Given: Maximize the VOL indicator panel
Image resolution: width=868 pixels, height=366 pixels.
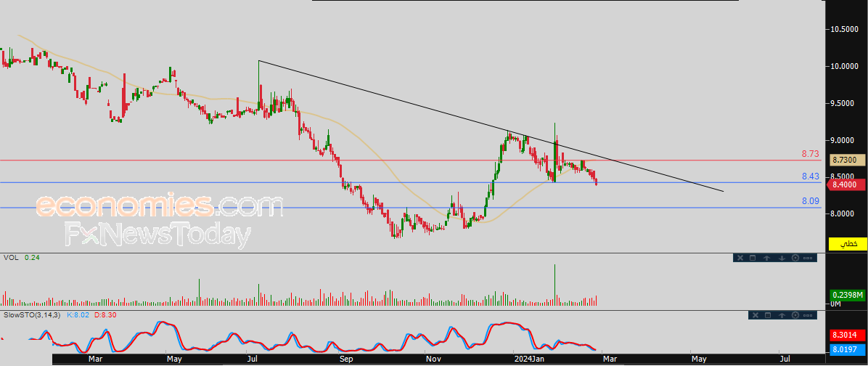Looking at the screenshot, I should pyautogui.click(x=753, y=258).
